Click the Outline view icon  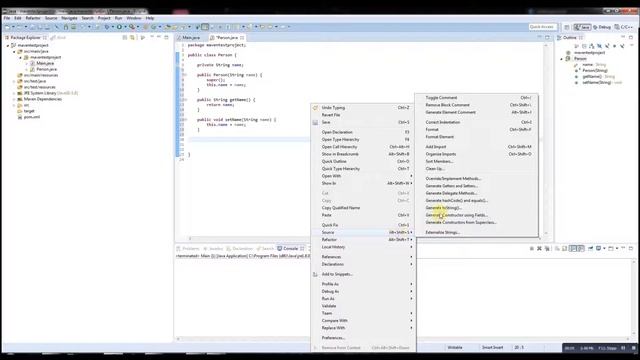coord(559,38)
